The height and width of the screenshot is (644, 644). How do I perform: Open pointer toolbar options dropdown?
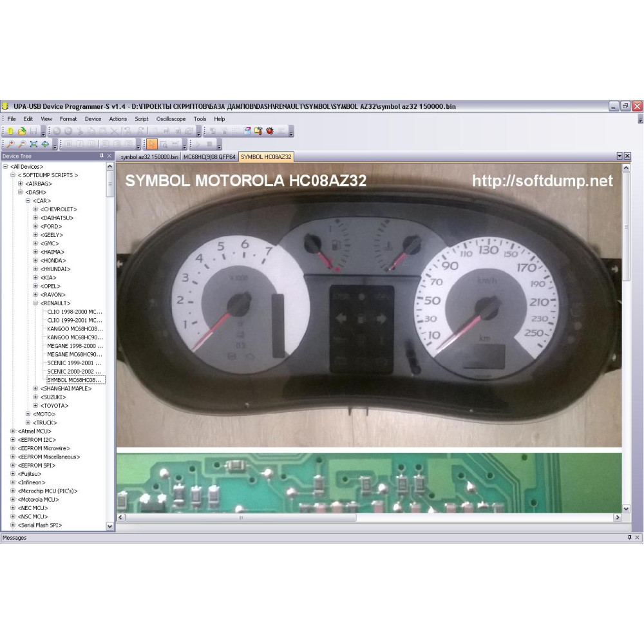[x=184, y=146]
